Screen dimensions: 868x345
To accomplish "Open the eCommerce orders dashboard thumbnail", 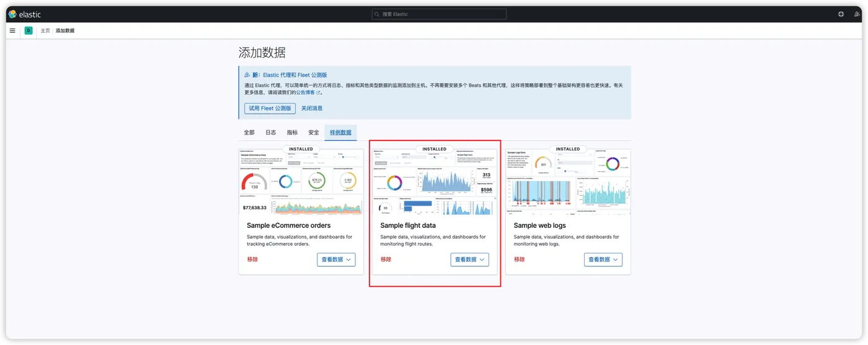I will 301,182.
